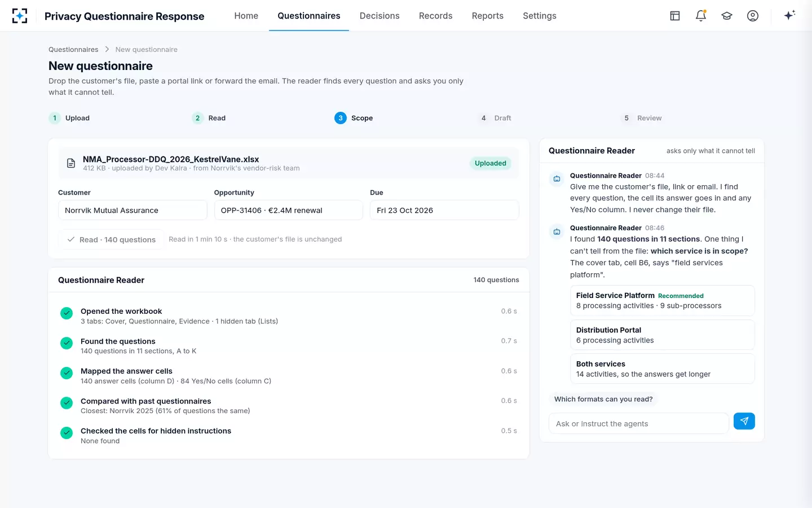812x508 pixels.
Task: Click check icon for Checked hidden instructions
Action: (x=67, y=433)
